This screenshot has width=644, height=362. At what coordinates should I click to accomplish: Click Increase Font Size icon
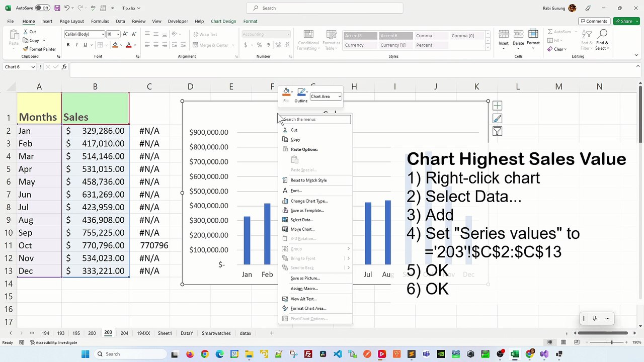pos(125,34)
